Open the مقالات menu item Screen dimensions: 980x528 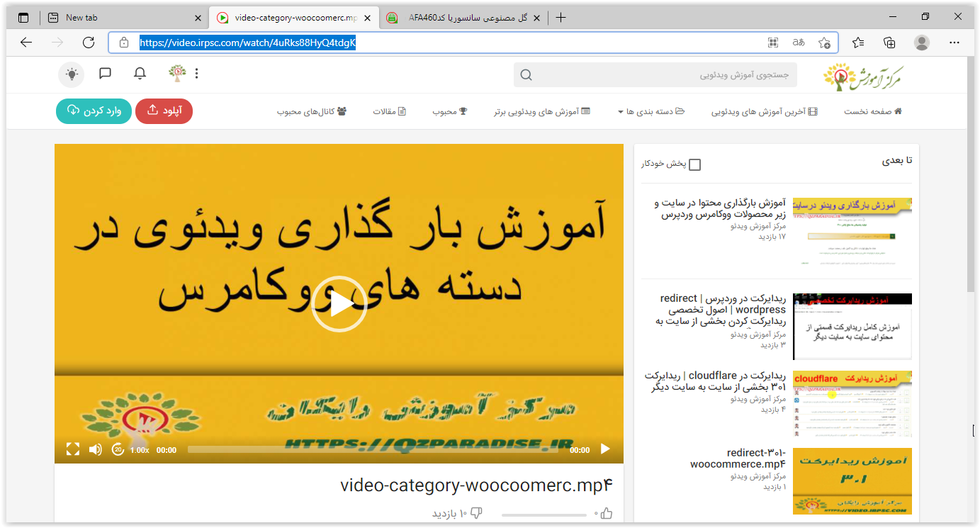click(390, 111)
